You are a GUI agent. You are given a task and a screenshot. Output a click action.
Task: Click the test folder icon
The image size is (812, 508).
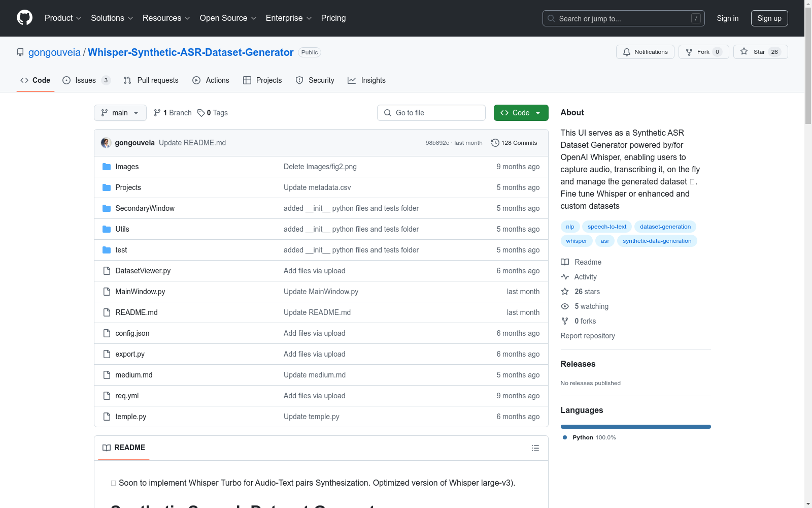point(107,250)
